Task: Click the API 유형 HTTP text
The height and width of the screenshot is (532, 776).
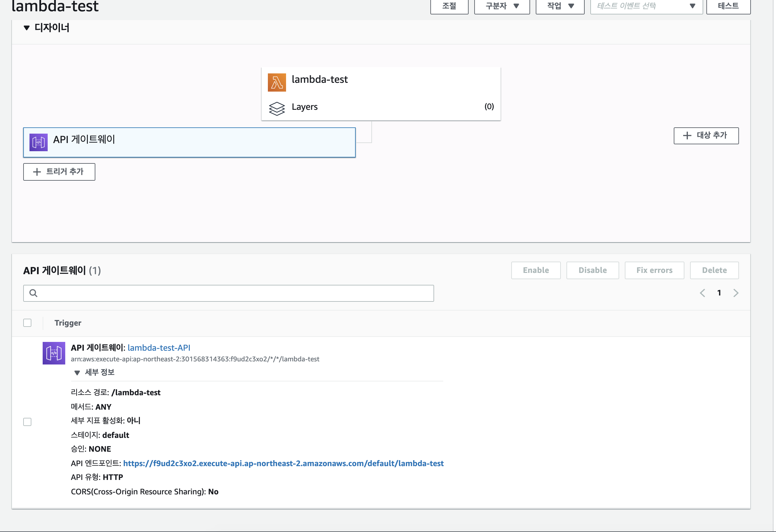Action: [97, 477]
